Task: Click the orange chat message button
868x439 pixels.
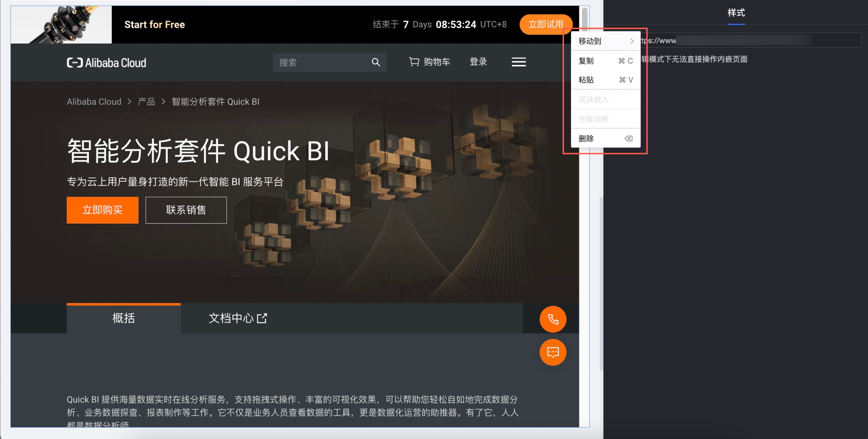Action: coord(553,352)
